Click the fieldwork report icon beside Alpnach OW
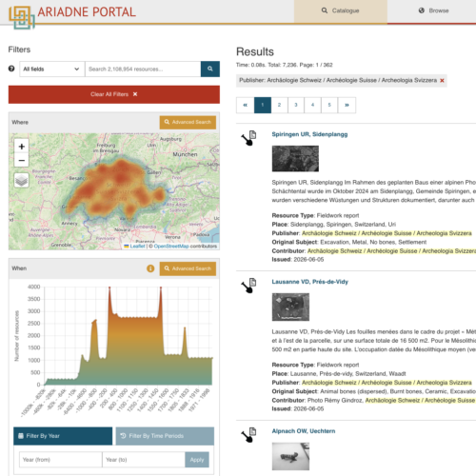 click(x=248, y=435)
